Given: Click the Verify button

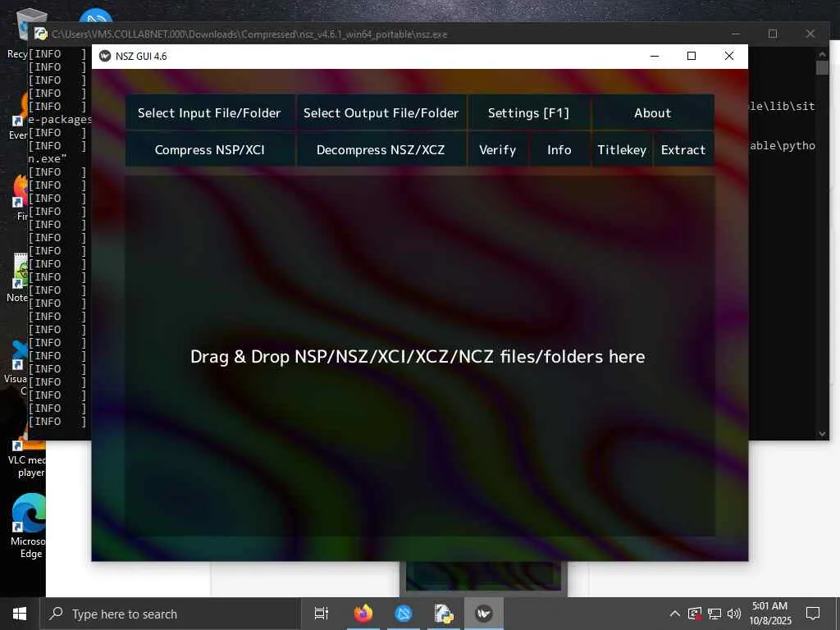Looking at the screenshot, I should [498, 149].
